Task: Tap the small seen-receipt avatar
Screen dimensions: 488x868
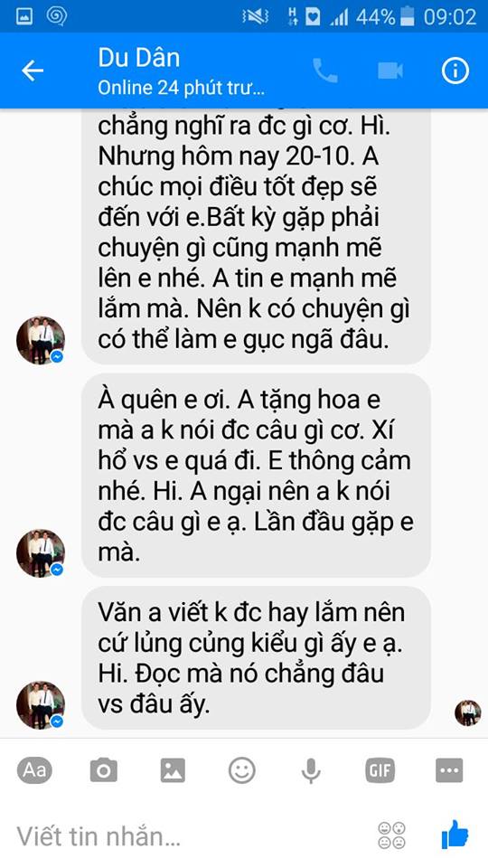Action: [467, 712]
